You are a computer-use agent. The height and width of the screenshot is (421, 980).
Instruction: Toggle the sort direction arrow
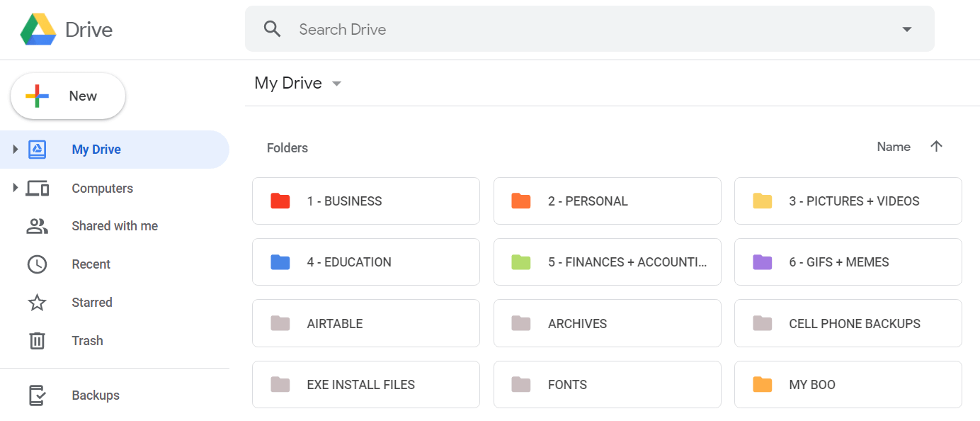936,146
